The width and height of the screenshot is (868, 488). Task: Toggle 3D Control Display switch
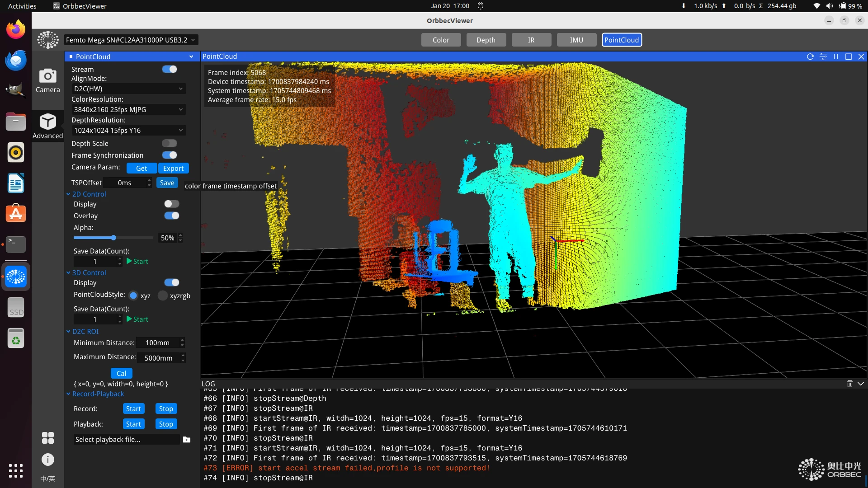pos(172,282)
